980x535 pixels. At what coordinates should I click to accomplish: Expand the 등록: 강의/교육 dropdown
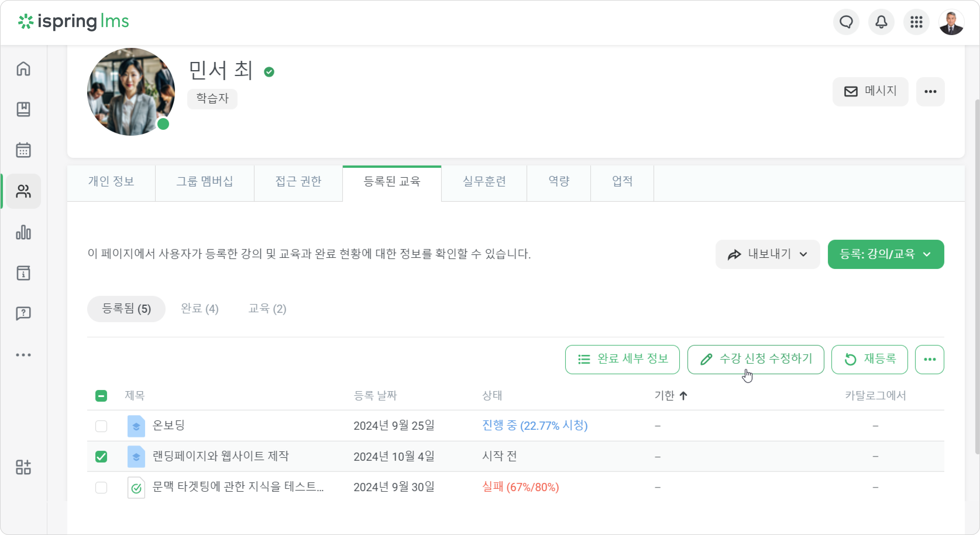click(886, 254)
